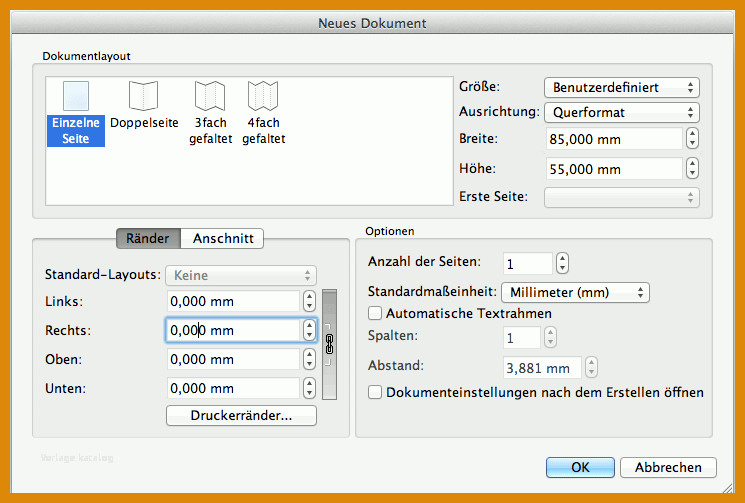
Task: Open the Größe Benutzerdefiniert dropdown
Action: point(621,87)
